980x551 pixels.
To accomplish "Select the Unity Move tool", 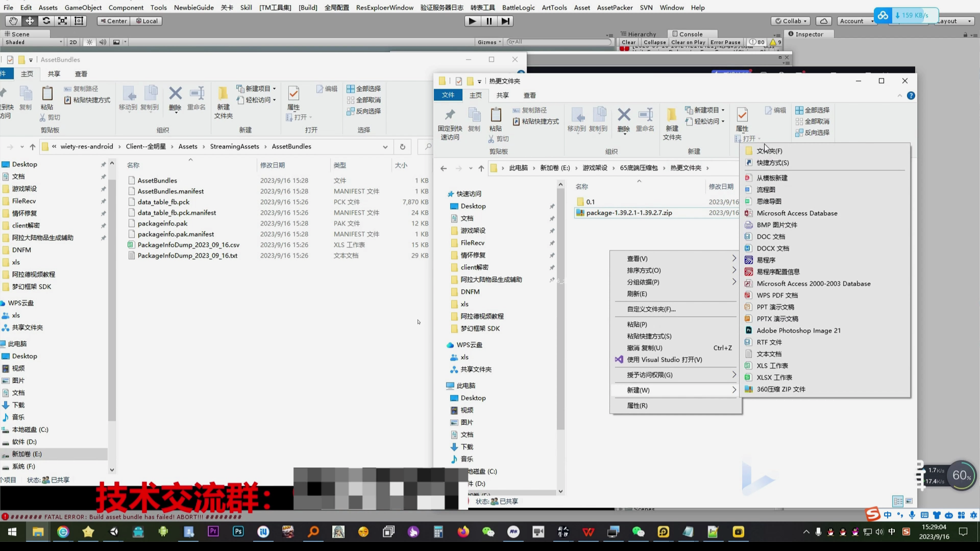I will pos(30,21).
